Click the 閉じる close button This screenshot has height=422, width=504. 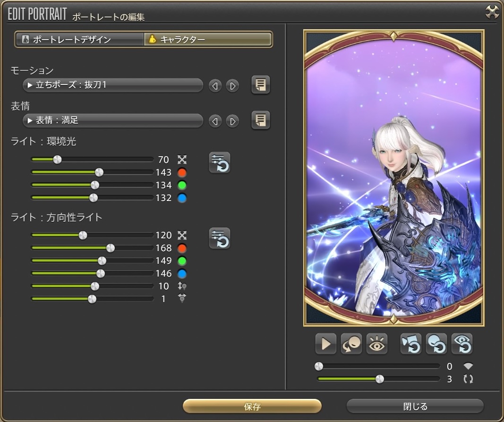coord(415,406)
